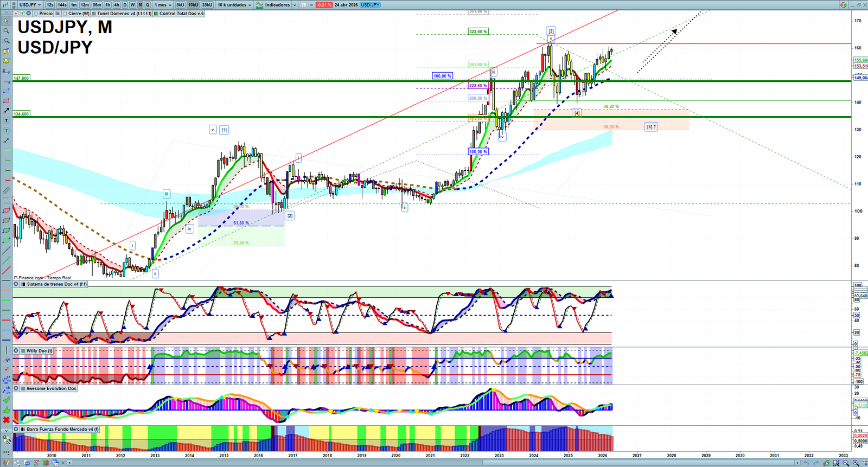868x467 pixels.
Task: Select the text label tool
Action: (7, 120)
